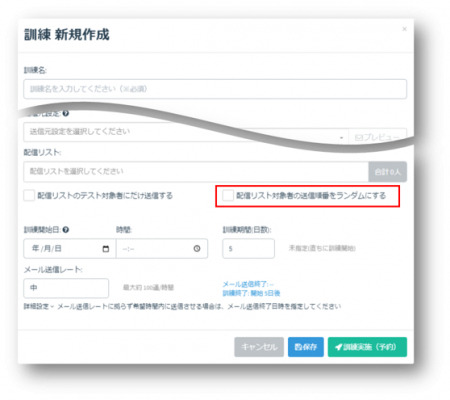Open the 配信リスト selection dropdown
450x400 pixels.
tap(196, 172)
